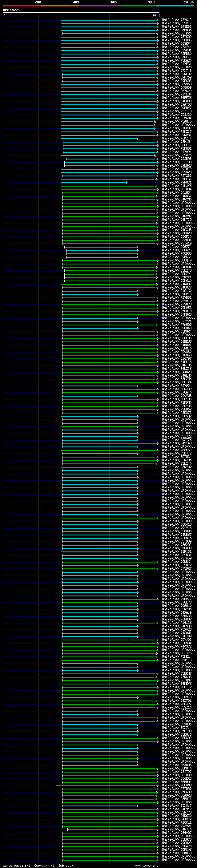The width and height of the screenshot is (197, 868).
Task: Select the UniRef100_P39023 label
Action: coord(177,629)
